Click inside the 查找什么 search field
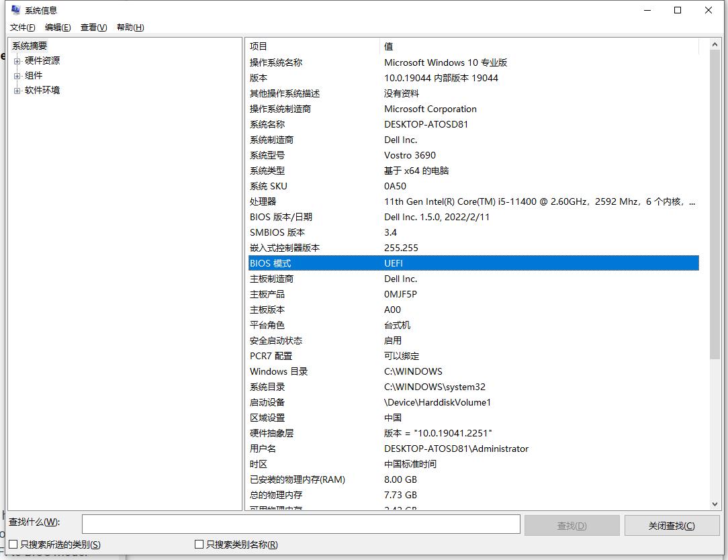 (301, 524)
